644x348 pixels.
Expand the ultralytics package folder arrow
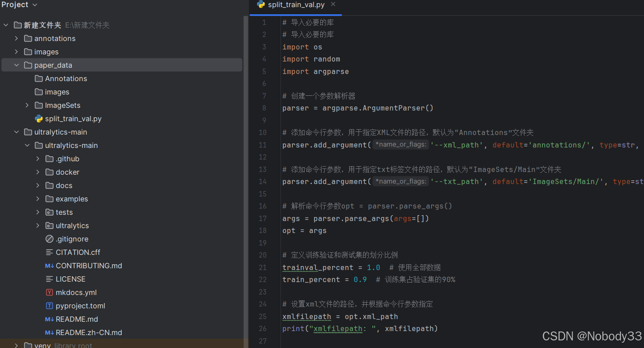[x=38, y=225]
